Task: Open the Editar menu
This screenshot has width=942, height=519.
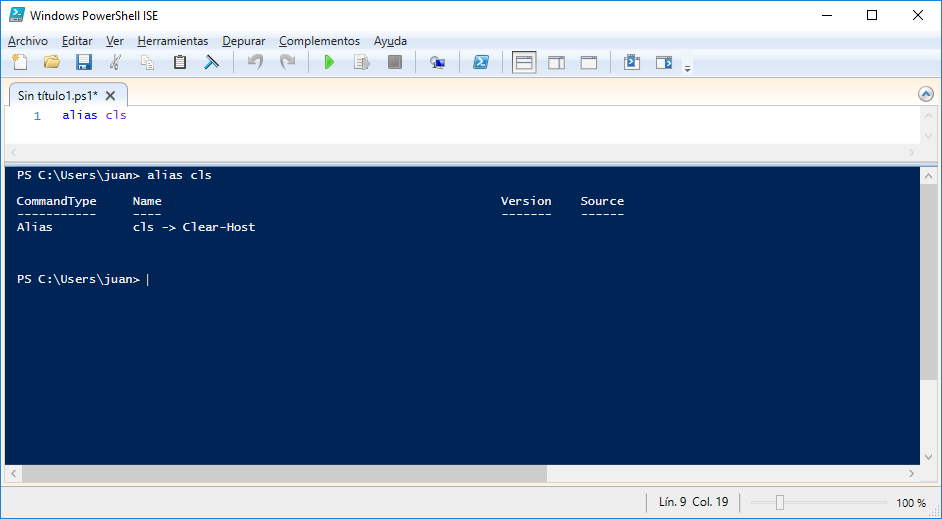Action: (x=77, y=41)
